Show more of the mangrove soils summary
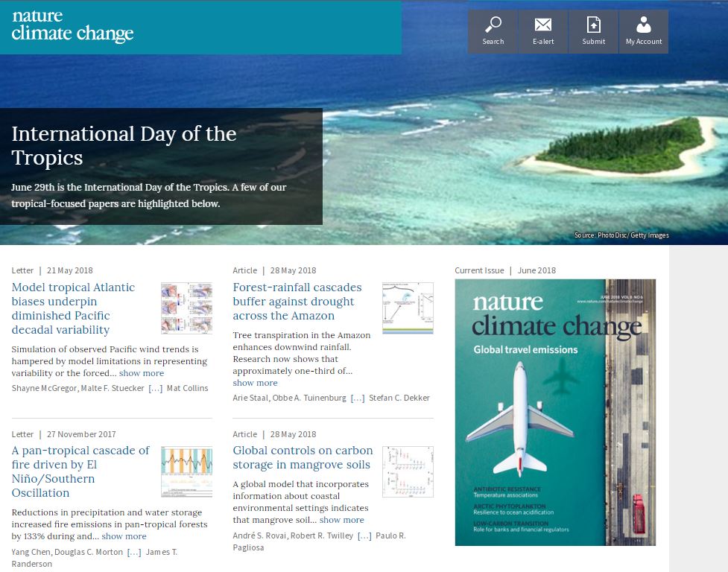The image size is (728, 572). coord(341,520)
